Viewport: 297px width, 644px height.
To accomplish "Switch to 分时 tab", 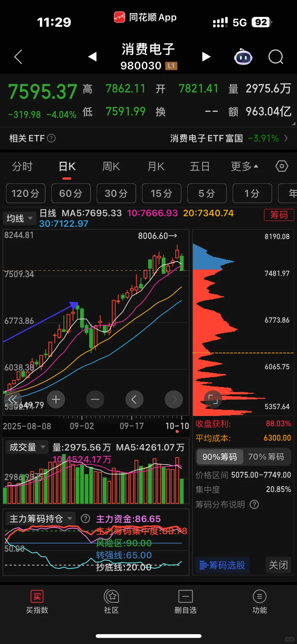I will [22, 166].
